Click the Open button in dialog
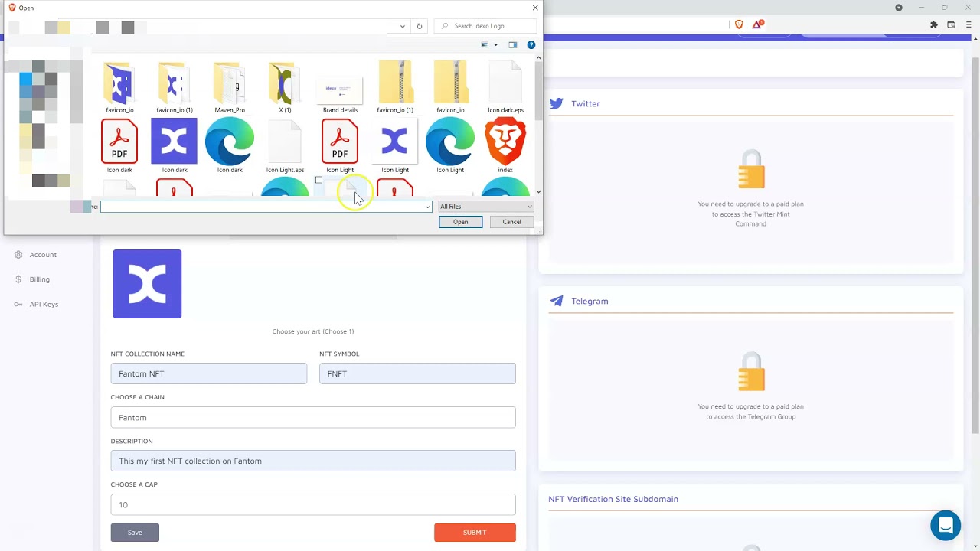980x551 pixels. pyautogui.click(x=460, y=222)
